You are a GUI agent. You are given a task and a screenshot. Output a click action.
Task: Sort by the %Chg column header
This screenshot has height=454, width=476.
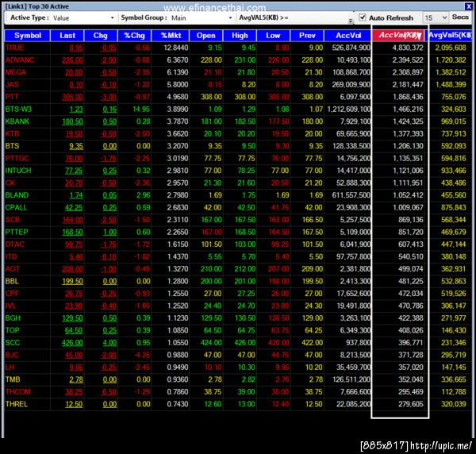[x=135, y=36]
